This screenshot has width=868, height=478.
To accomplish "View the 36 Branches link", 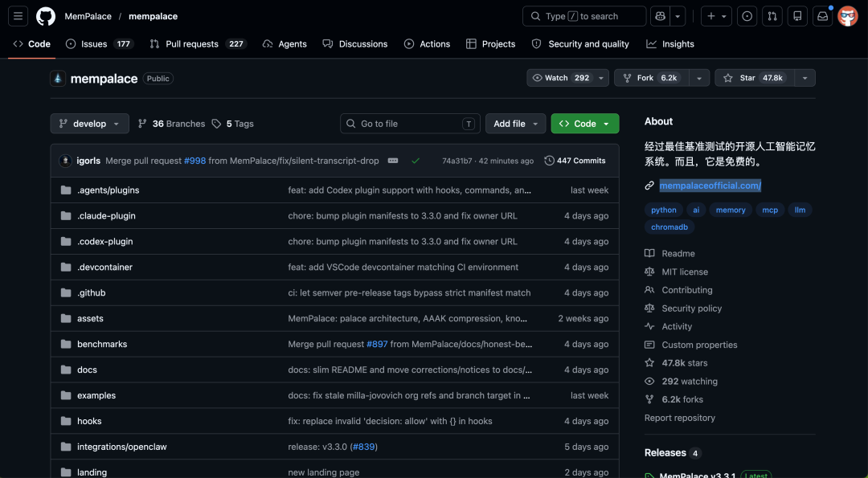I will tap(172, 124).
